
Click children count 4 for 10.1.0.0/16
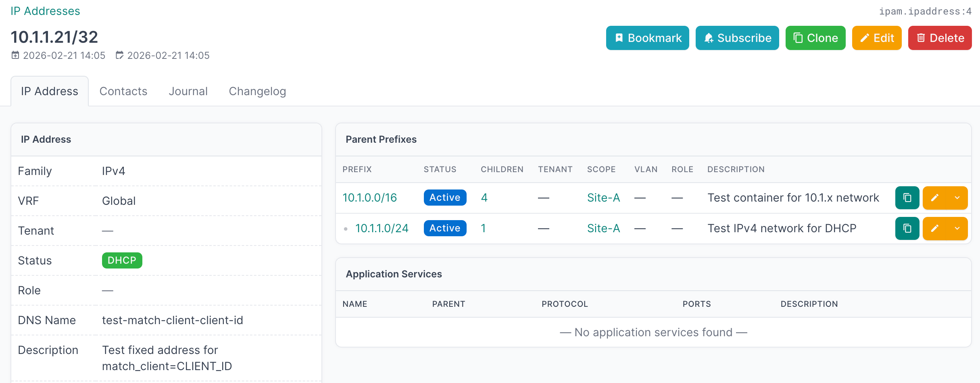(484, 198)
